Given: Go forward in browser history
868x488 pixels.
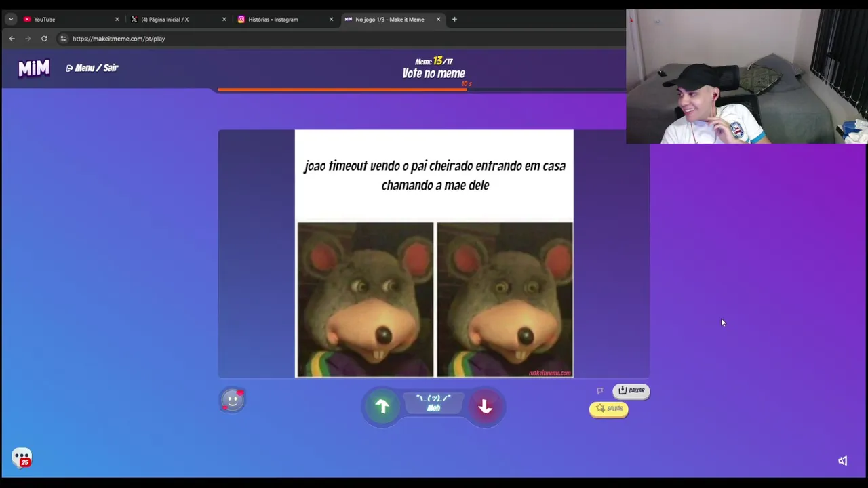Looking at the screenshot, I should coord(28,39).
